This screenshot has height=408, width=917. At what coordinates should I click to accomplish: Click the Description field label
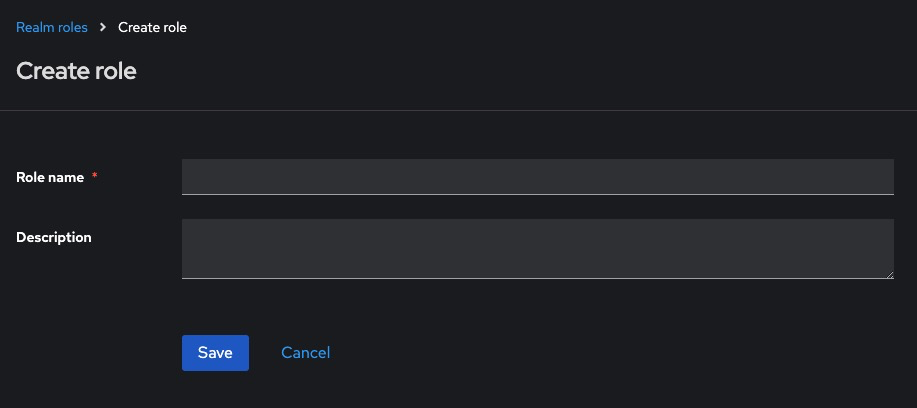(54, 237)
